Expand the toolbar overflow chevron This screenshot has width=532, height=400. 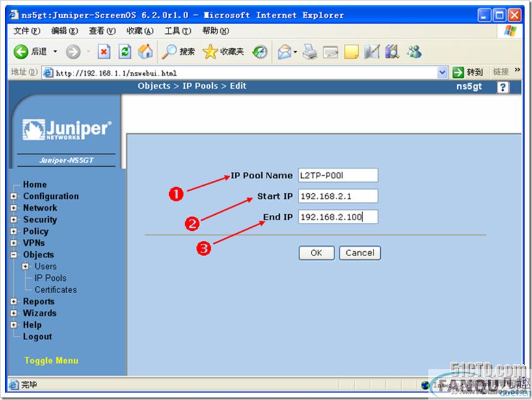517,70
